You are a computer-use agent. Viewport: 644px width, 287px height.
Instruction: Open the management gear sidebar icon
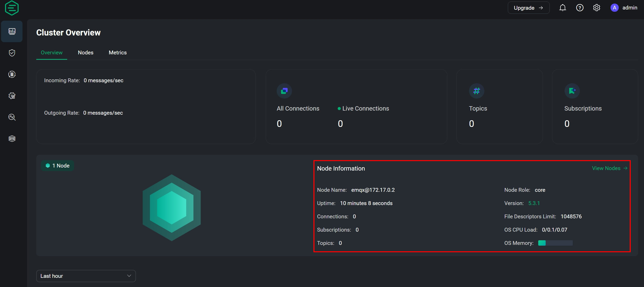pyautogui.click(x=12, y=96)
